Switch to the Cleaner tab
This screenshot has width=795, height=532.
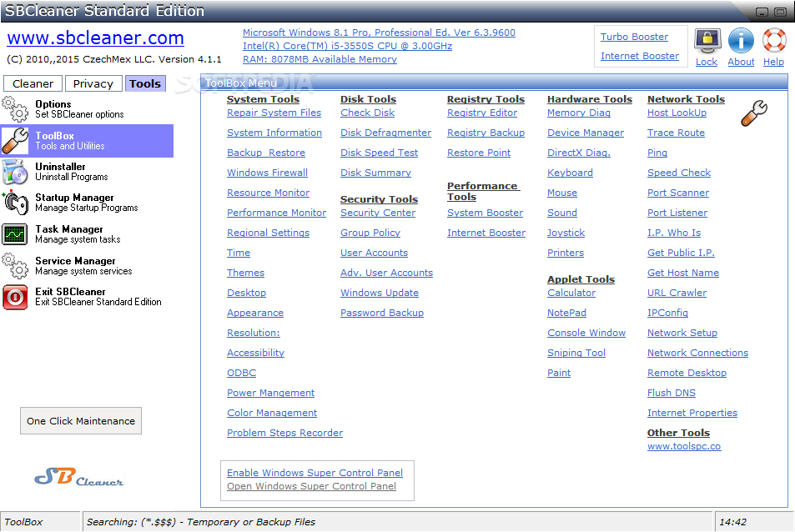point(33,83)
